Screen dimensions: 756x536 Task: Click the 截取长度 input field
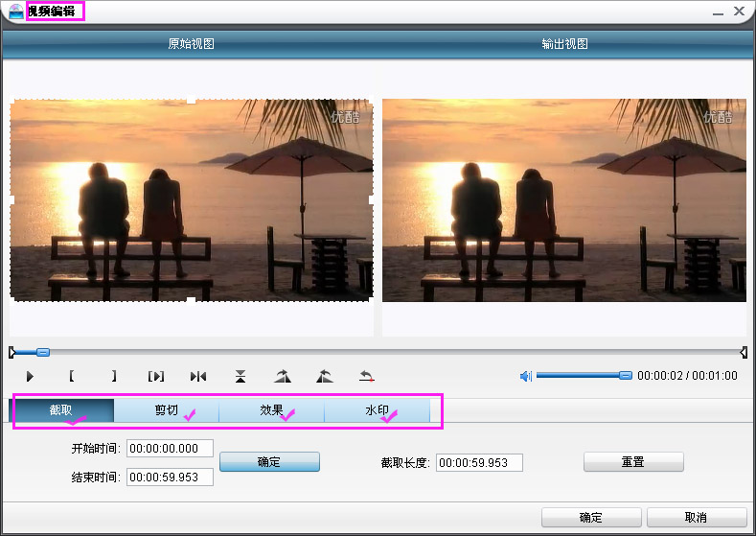tap(479, 463)
